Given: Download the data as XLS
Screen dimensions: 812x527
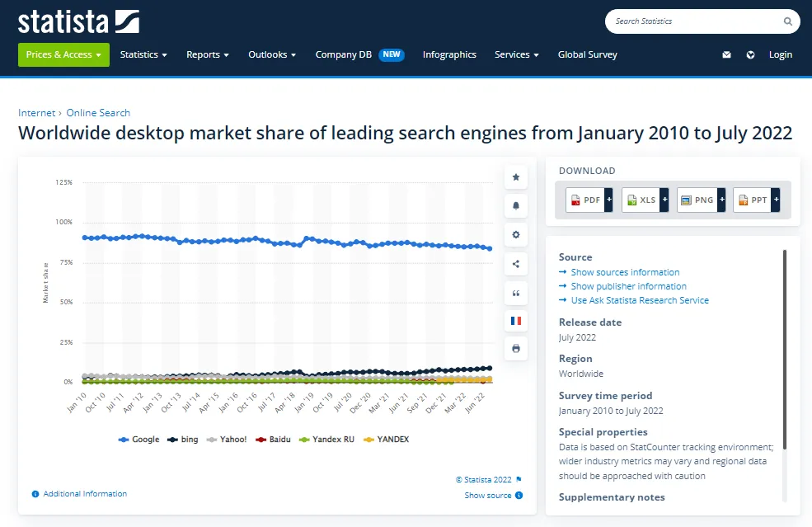Looking at the screenshot, I should [x=645, y=200].
